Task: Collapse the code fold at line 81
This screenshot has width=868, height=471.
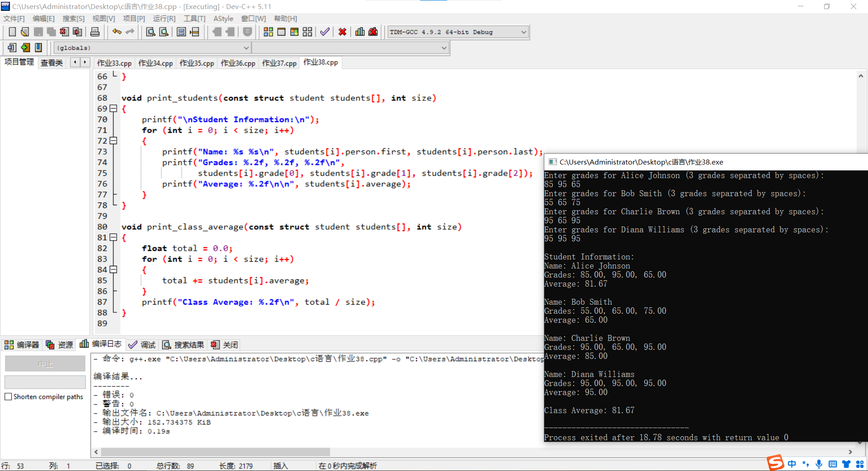Action: pos(113,237)
